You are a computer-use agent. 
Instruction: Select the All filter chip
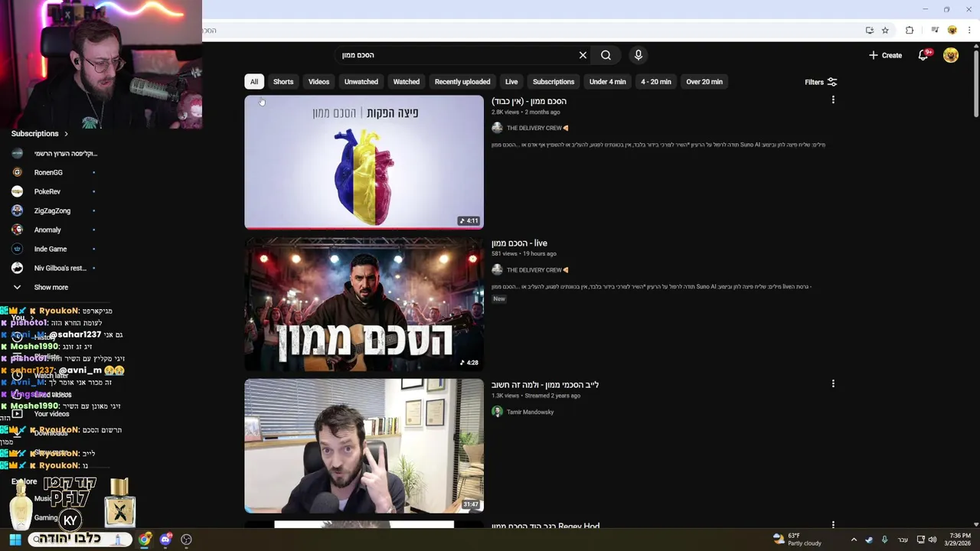254,82
